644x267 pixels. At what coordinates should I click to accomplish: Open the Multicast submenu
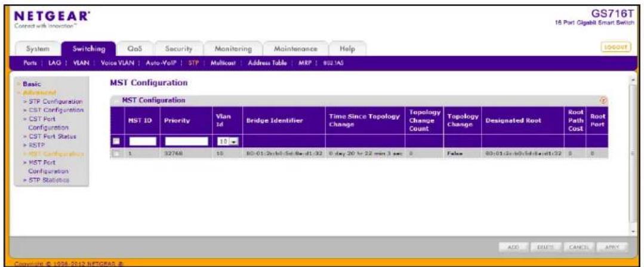click(222, 64)
